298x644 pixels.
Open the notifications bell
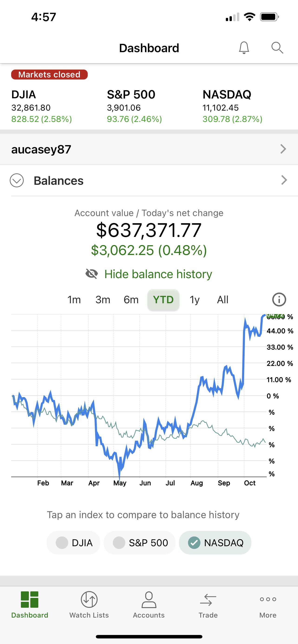(x=244, y=48)
